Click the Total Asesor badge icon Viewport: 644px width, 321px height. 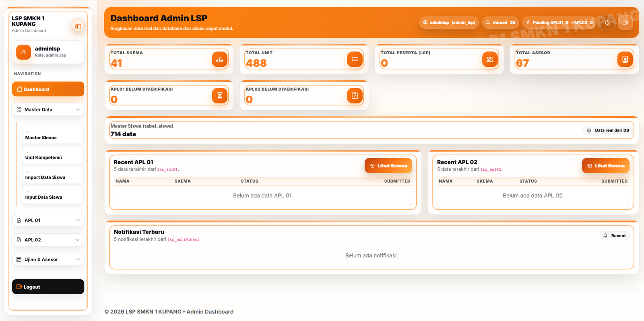point(625,60)
